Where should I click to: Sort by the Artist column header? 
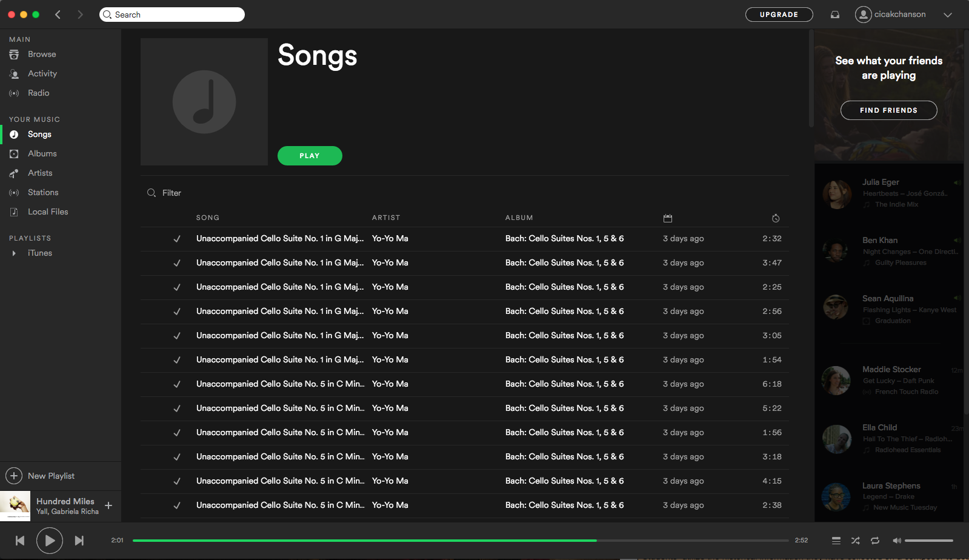tap(386, 218)
